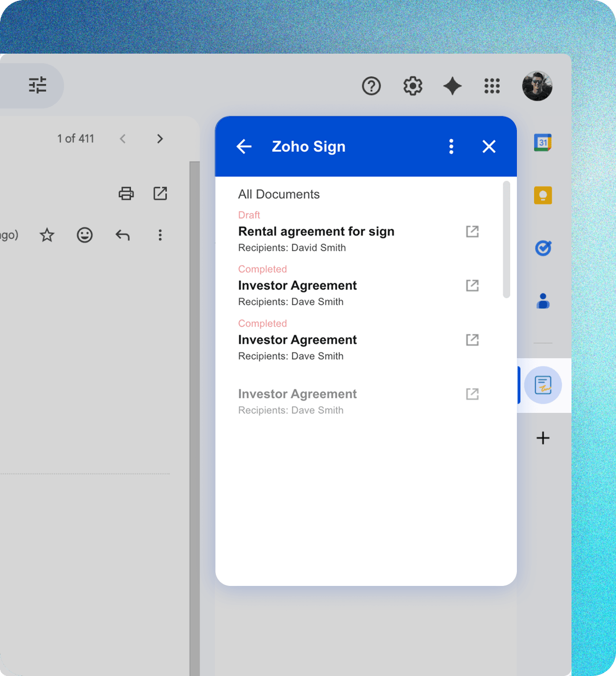Reply to the email

pos(122,235)
